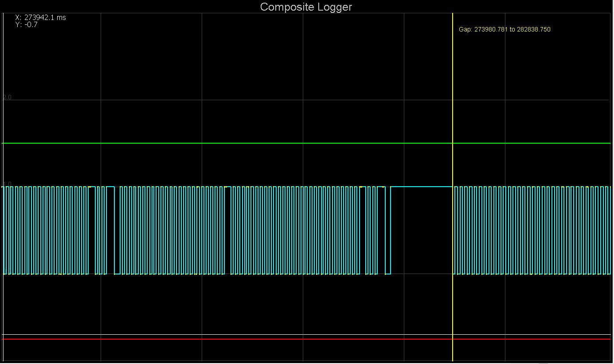Viewport: 614px width, 364px height.
Task: Click the cyan flat high segment before the gap
Action: 421,187
